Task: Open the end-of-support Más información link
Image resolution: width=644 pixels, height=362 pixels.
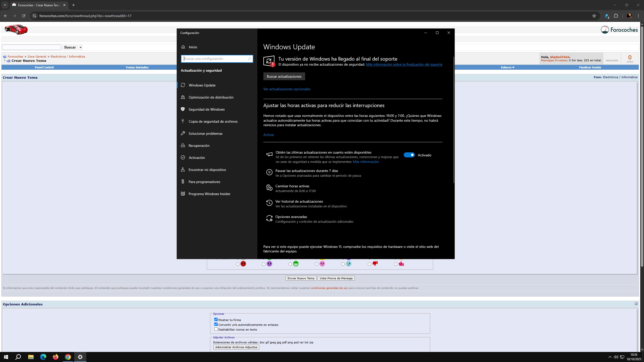Action: click(404, 65)
